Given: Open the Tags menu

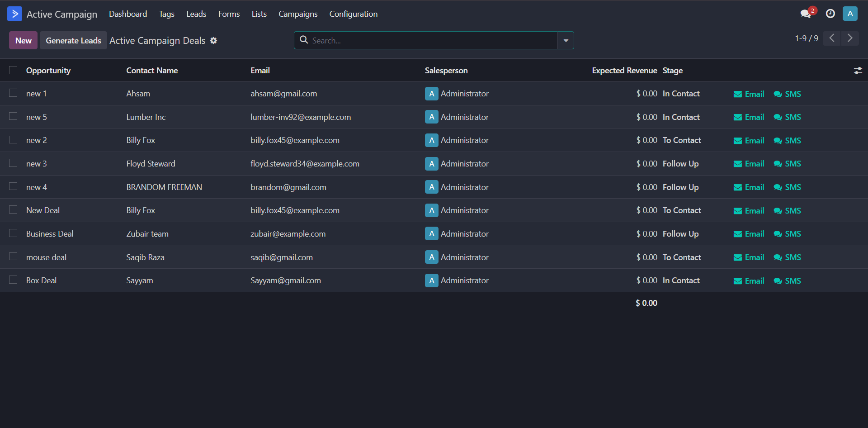Looking at the screenshot, I should [x=167, y=14].
